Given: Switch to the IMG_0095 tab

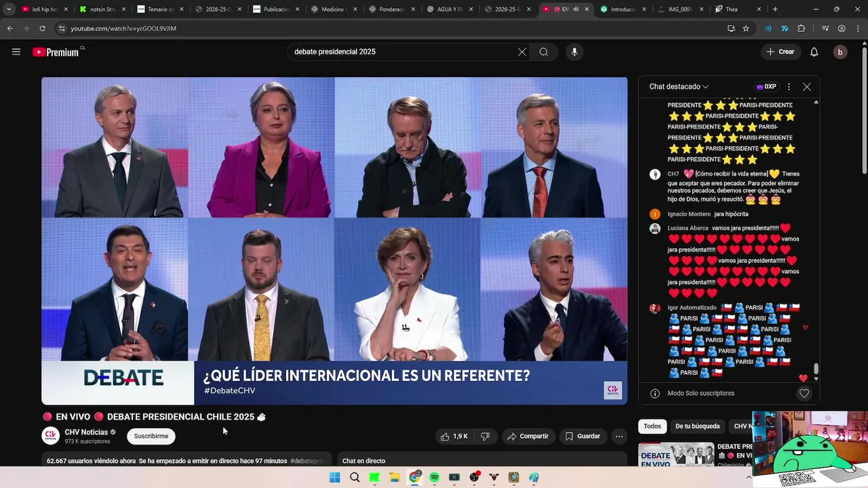Looking at the screenshot, I should 681,9.
